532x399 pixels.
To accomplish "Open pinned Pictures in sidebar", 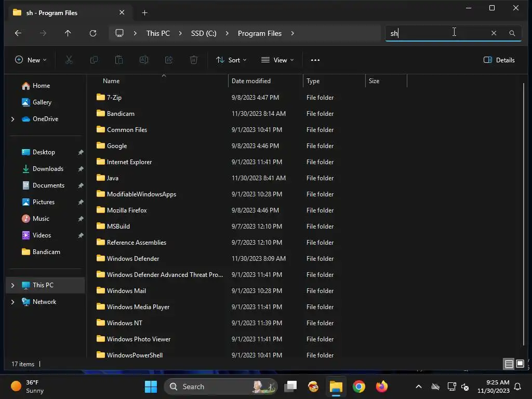I will [x=44, y=202].
